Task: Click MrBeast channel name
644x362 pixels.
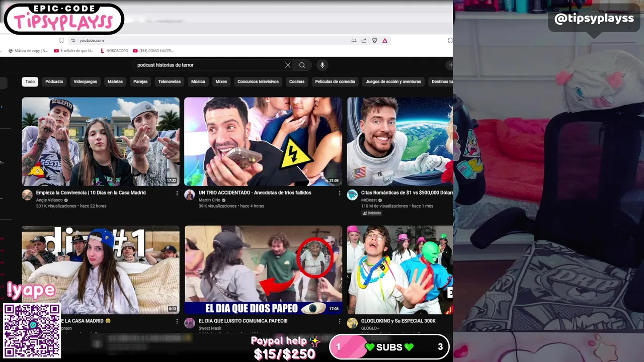Action: [x=369, y=200]
